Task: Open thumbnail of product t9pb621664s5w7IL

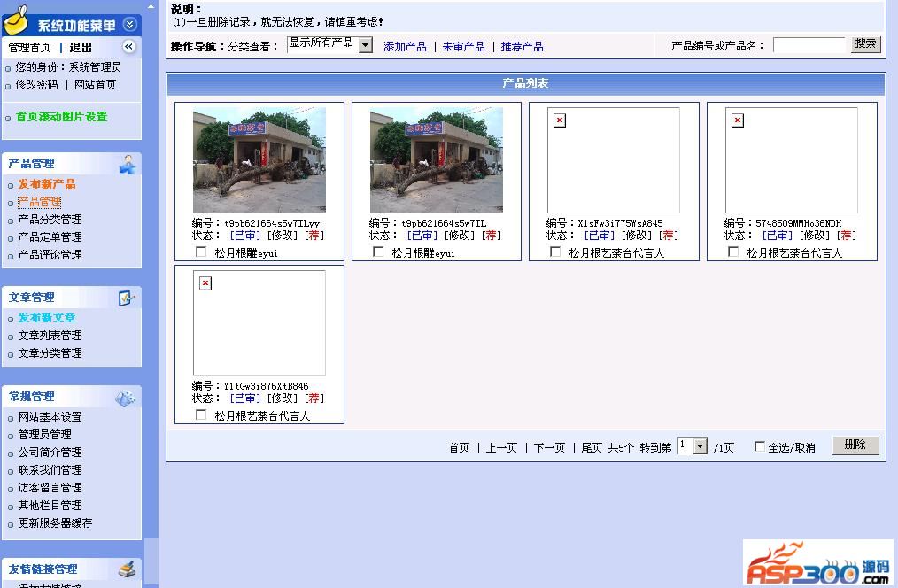Action: click(x=437, y=159)
